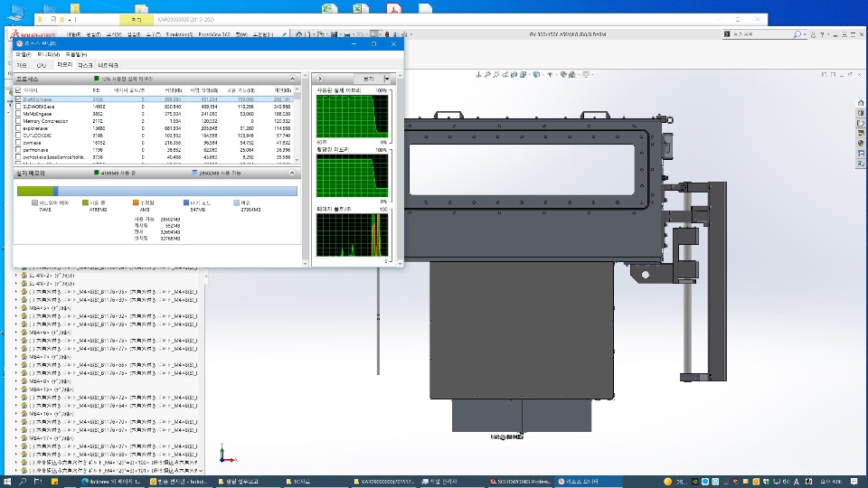Click the search magnifier in SolidWorks search box
The image size is (868, 488).
click(x=796, y=34)
